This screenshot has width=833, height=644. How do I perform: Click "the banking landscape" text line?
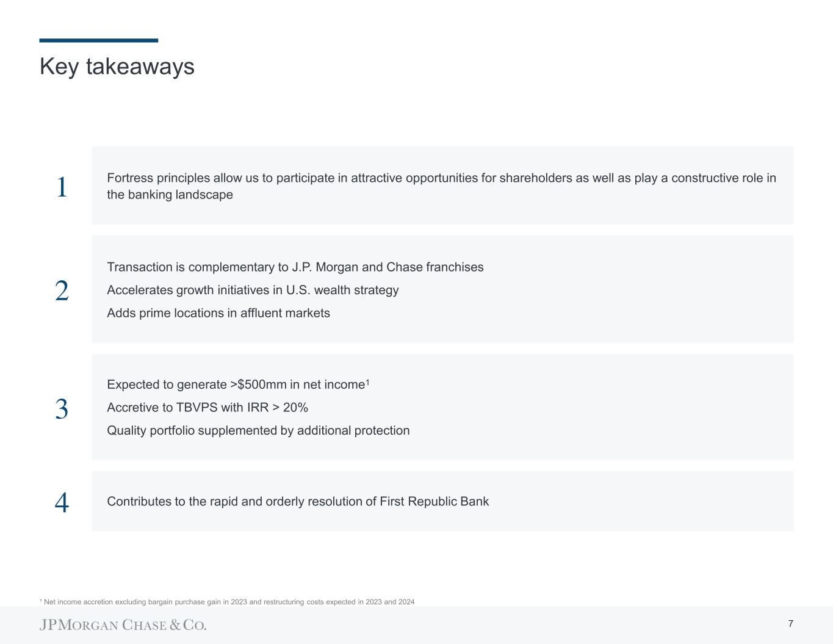coord(170,195)
